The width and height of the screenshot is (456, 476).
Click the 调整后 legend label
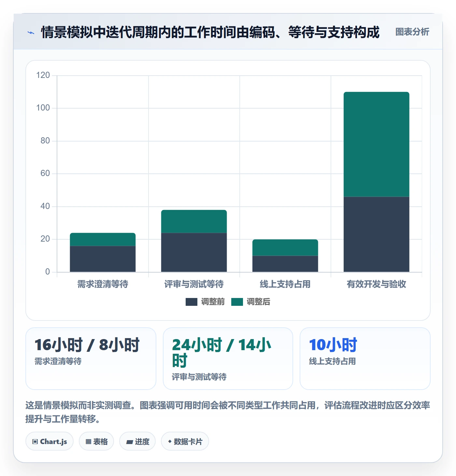click(x=259, y=302)
